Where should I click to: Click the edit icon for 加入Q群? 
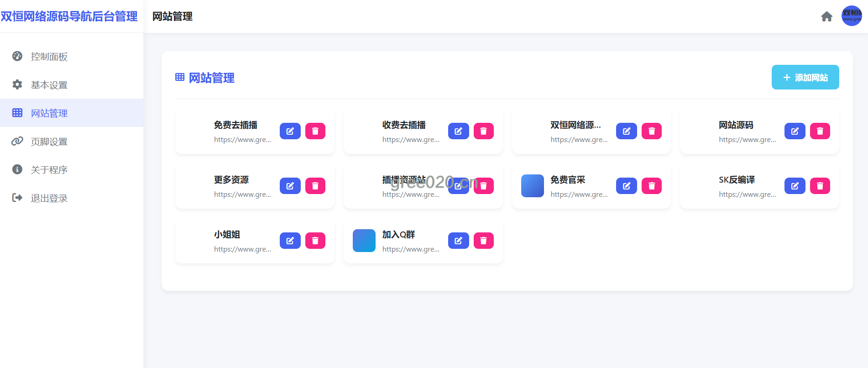click(x=458, y=241)
